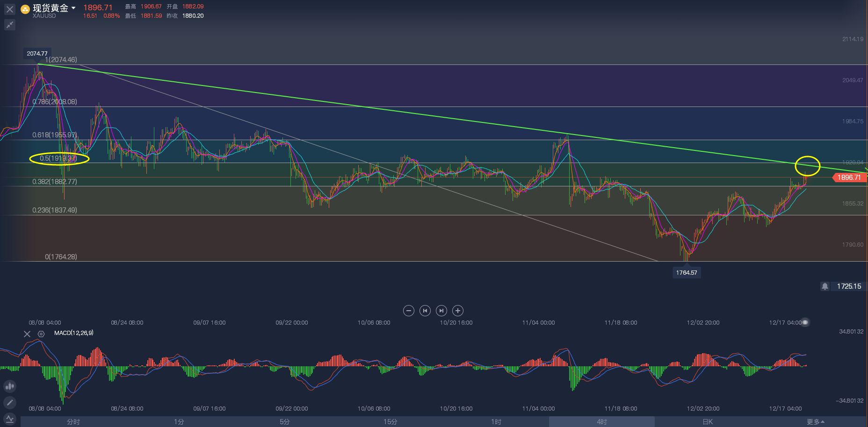Select the pencil drawing tool
This screenshot has width=868, height=427.
point(10,402)
